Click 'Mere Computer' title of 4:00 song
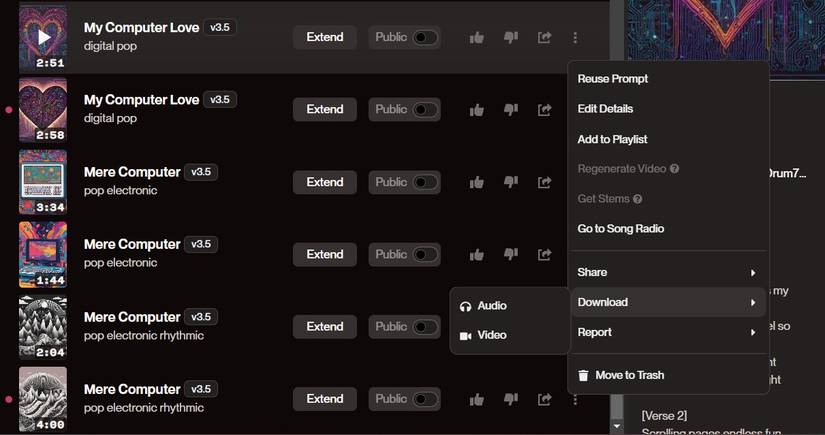 coord(132,389)
